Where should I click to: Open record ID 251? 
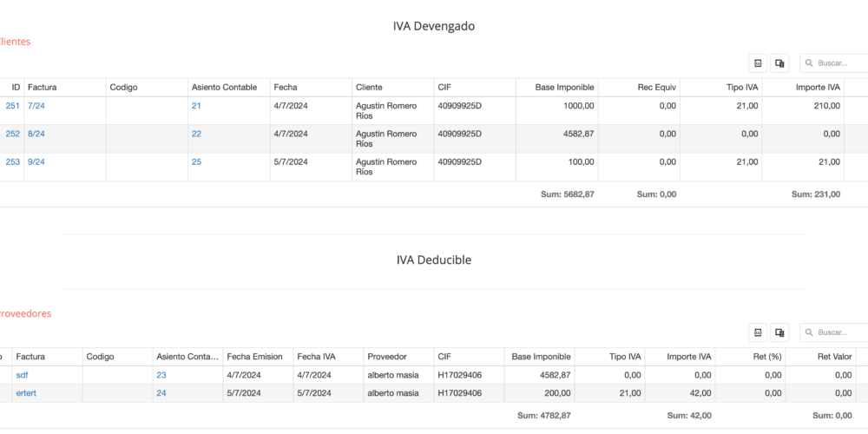[x=13, y=106]
